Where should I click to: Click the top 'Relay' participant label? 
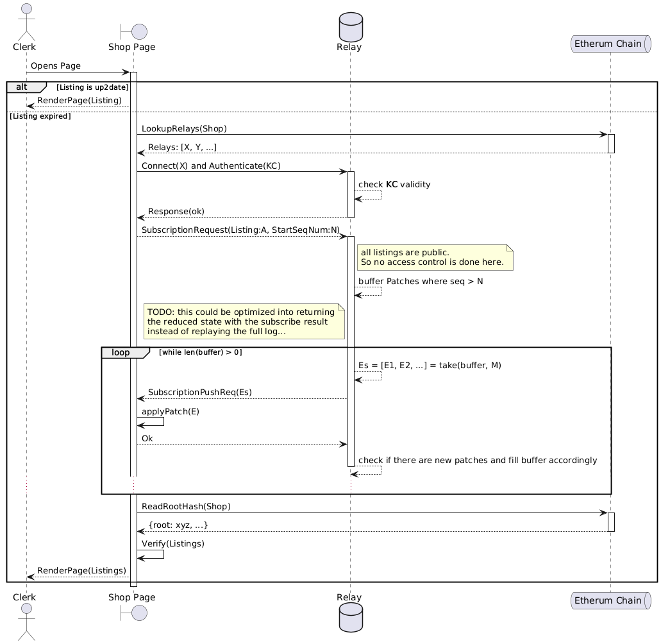coord(349,47)
